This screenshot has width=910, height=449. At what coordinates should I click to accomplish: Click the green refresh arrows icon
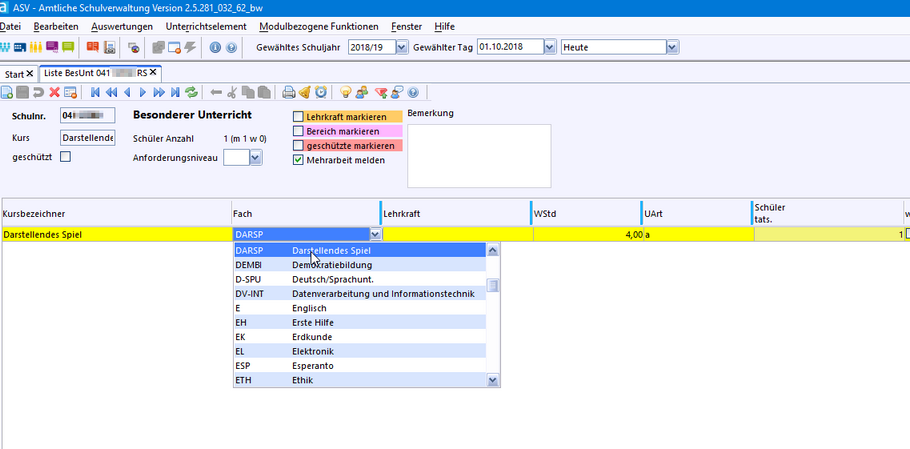click(190, 92)
